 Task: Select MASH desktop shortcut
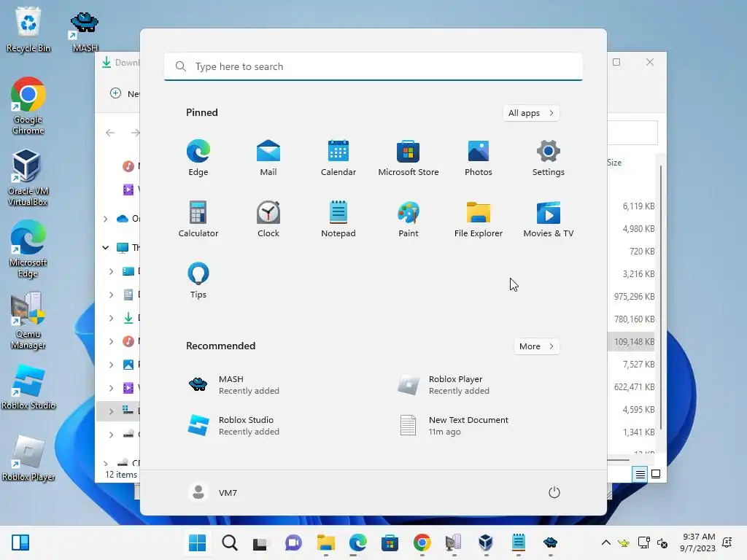[x=85, y=31]
